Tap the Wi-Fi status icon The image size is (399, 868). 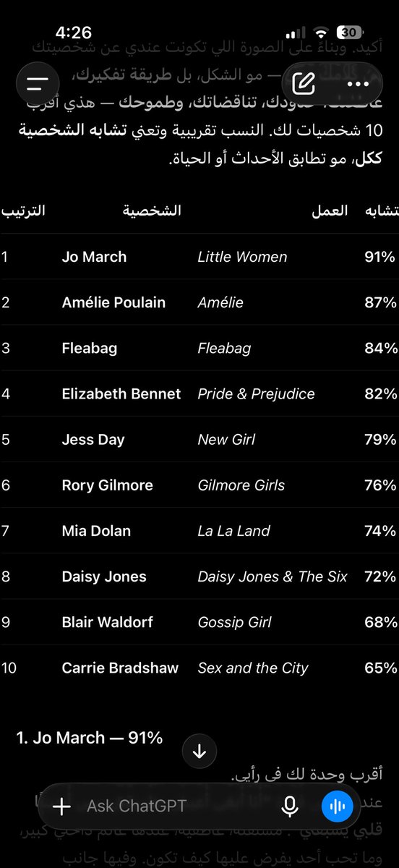click(x=321, y=33)
